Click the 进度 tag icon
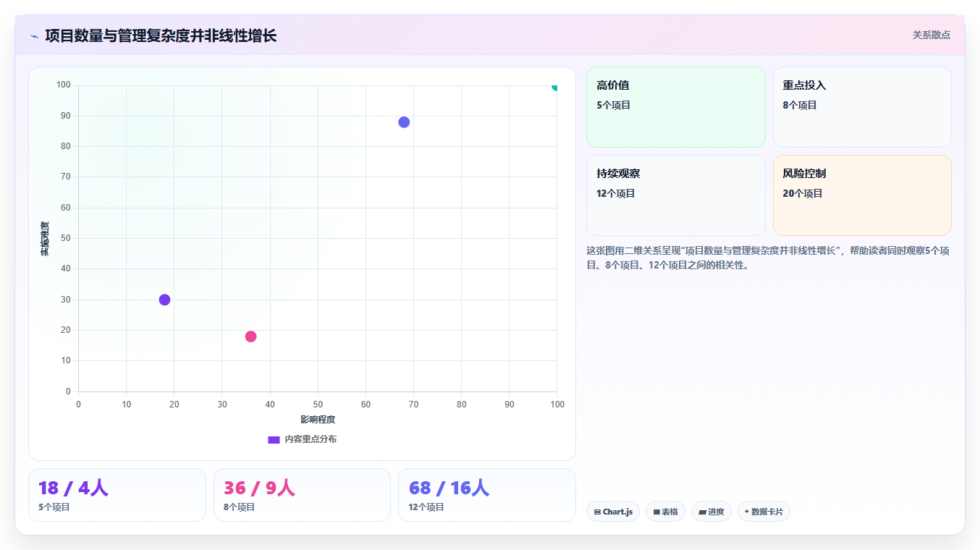The width and height of the screenshot is (980, 550). (702, 512)
